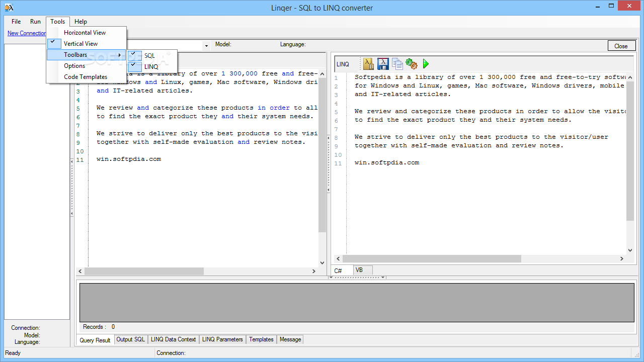Click the 'Records : 0' text

(99, 327)
